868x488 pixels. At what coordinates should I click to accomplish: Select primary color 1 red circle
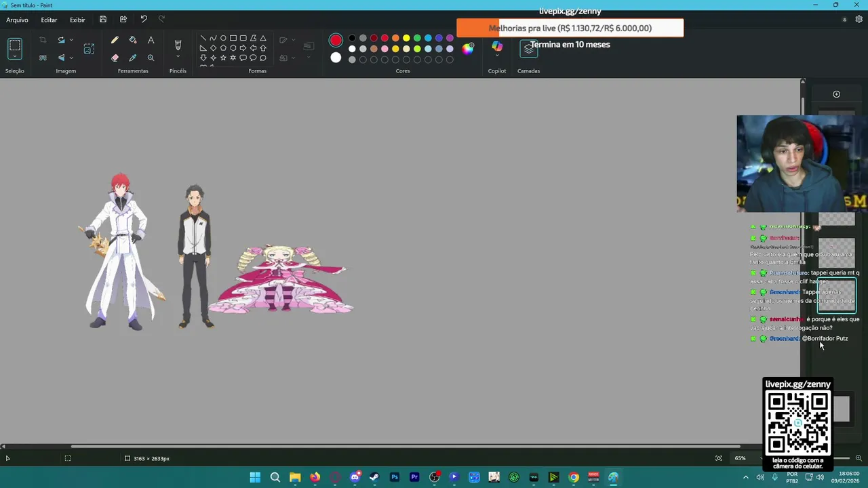click(336, 41)
